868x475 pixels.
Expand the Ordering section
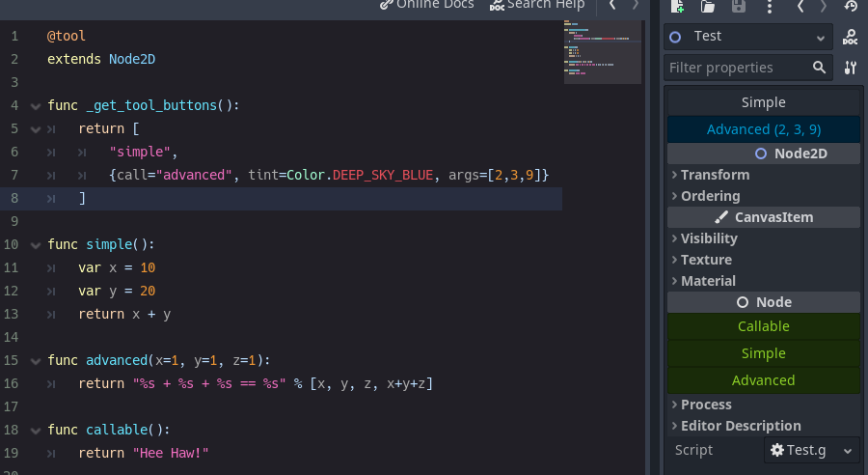[x=764, y=196]
